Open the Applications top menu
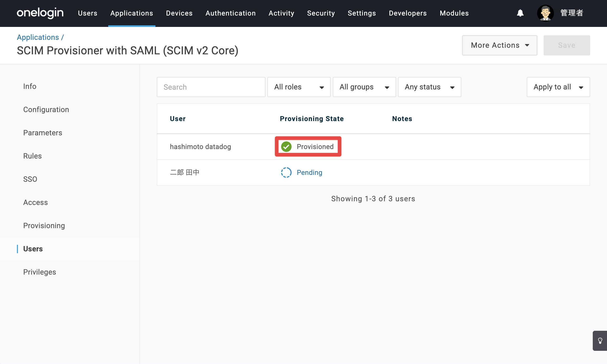Viewport: 607px width, 364px height. [132, 13]
